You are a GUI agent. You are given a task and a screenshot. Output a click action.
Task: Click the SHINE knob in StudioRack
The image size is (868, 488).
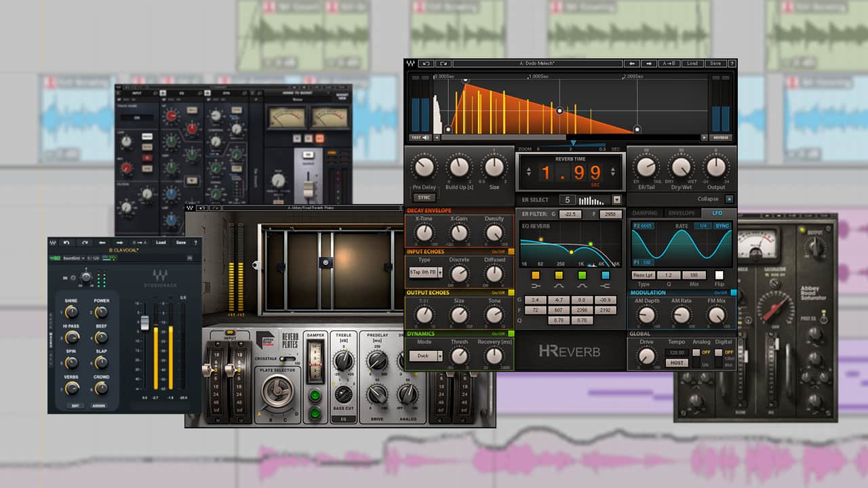(71, 312)
